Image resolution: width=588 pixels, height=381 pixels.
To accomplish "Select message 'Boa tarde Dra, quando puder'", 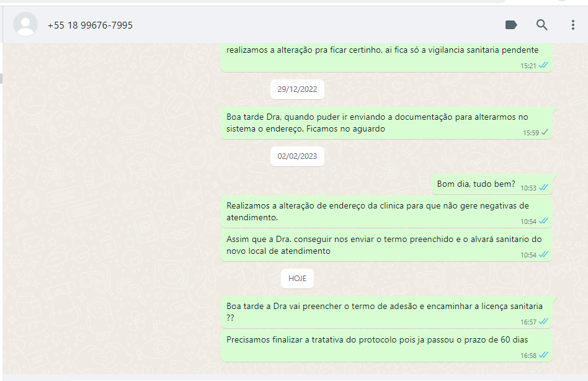I will 386,123.
